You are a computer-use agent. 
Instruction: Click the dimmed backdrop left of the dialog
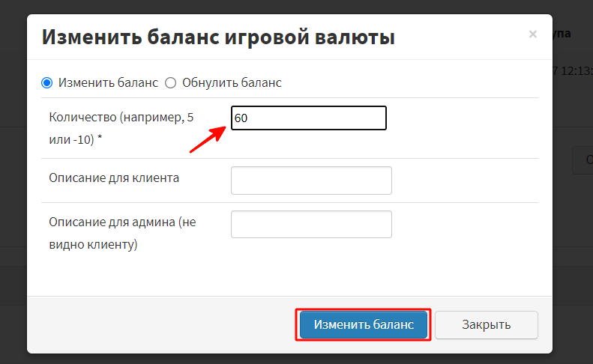pos(13,187)
